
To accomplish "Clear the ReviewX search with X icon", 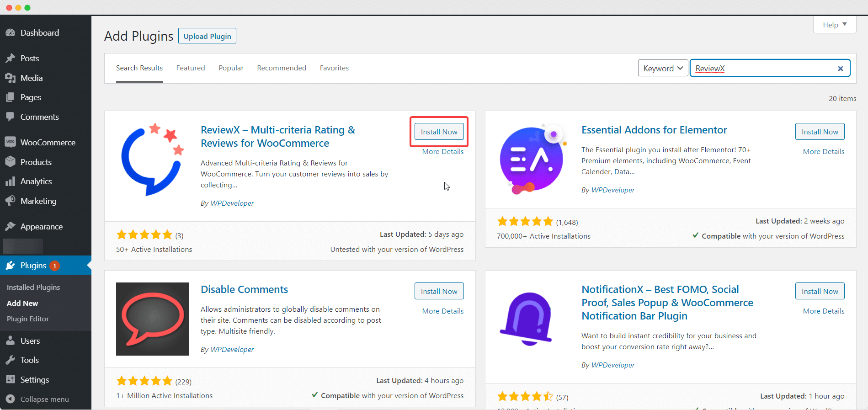I will pyautogui.click(x=840, y=69).
